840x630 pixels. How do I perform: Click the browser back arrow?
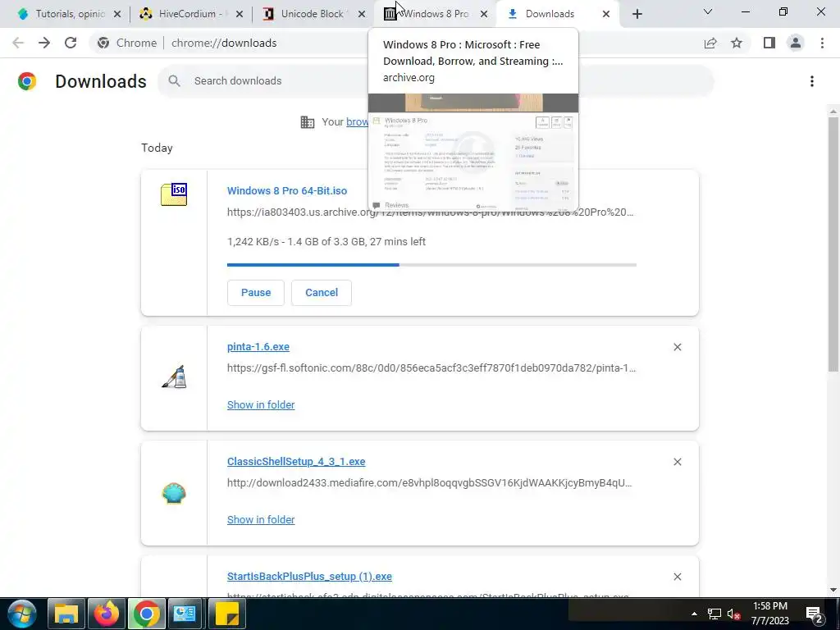click(x=18, y=43)
